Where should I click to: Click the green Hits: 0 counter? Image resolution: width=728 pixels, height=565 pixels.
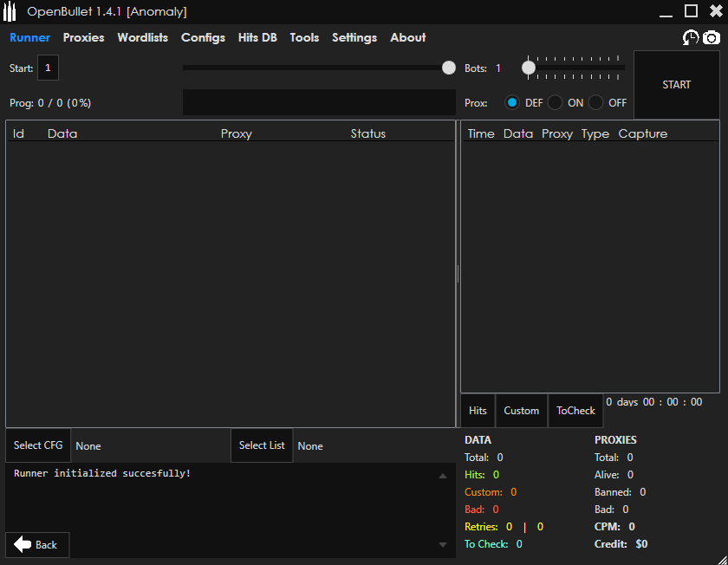[x=482, y=475]
